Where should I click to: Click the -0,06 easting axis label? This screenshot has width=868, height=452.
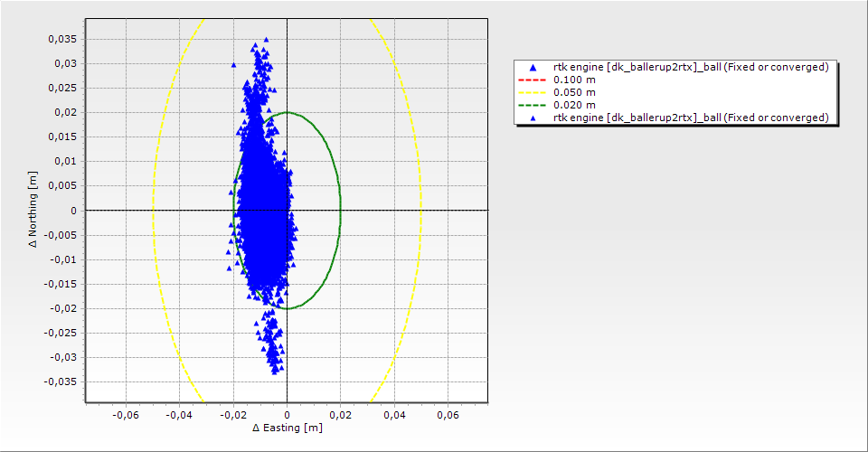[x=126, y=415]
